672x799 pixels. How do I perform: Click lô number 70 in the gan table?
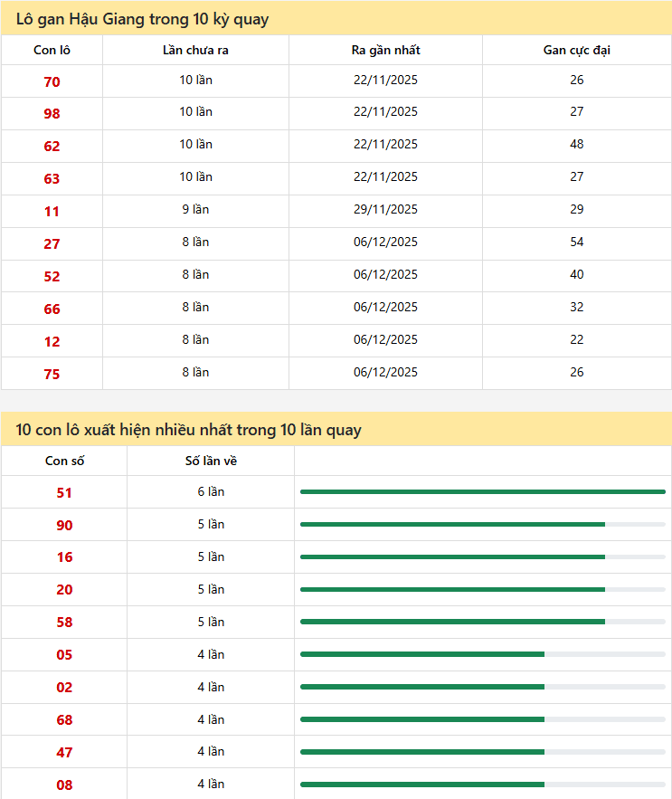point(52,81)
